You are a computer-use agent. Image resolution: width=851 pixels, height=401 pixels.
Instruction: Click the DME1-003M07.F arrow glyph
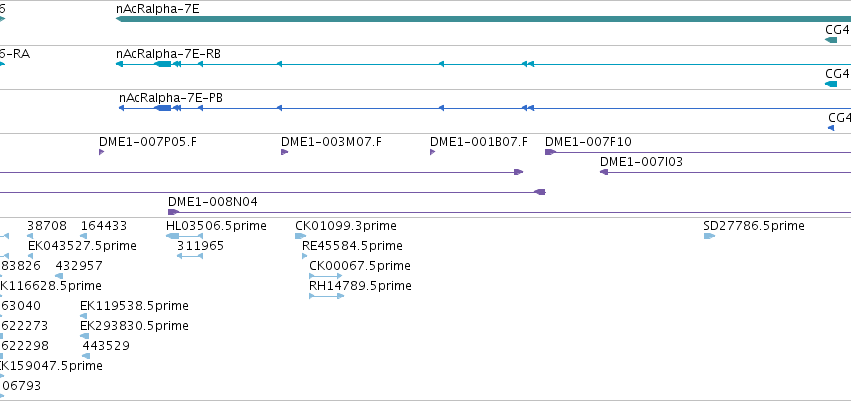284,152
